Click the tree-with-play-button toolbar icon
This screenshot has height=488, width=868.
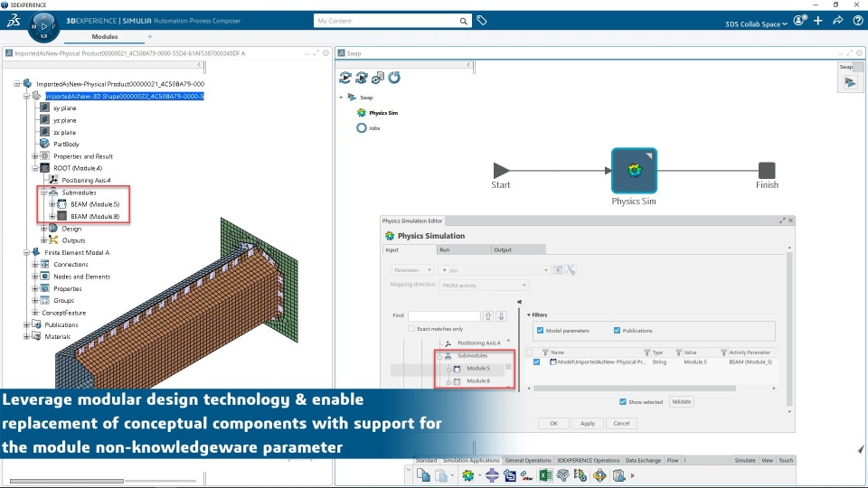tap(580, 475)
